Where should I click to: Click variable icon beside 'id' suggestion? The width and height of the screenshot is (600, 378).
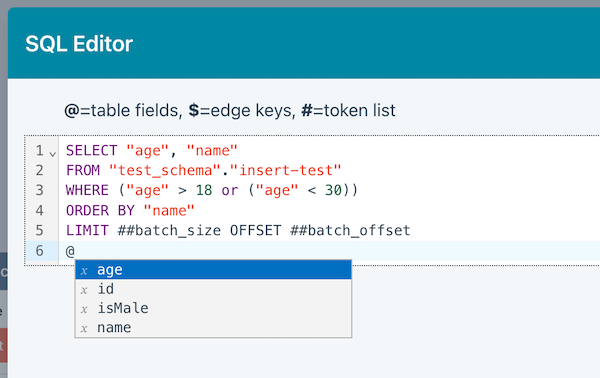click(x=84, y=290)
